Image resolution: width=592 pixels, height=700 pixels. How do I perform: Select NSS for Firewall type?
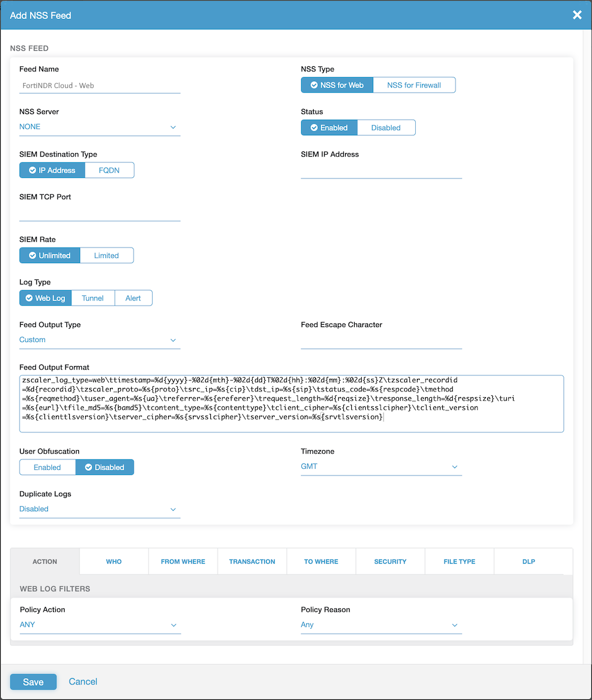pyautogui.click(x=414, y=85)
